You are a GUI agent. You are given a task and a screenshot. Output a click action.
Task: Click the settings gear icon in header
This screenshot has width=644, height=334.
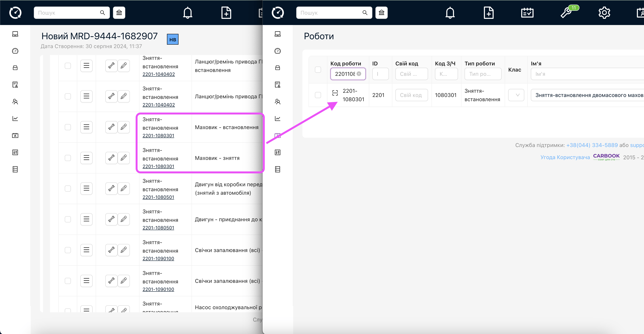coord(604,13)
